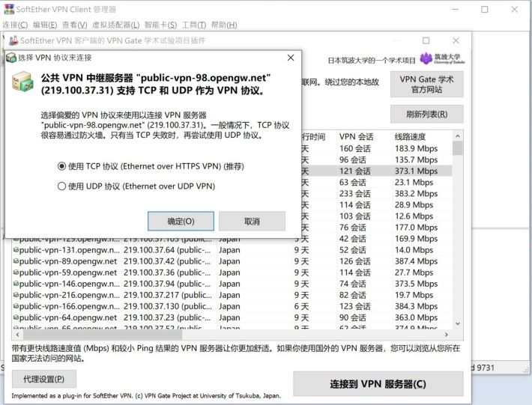Click the 373.1 Mbps speed cell
This screenshot has width=532, height=405.
tap(416, 171)
